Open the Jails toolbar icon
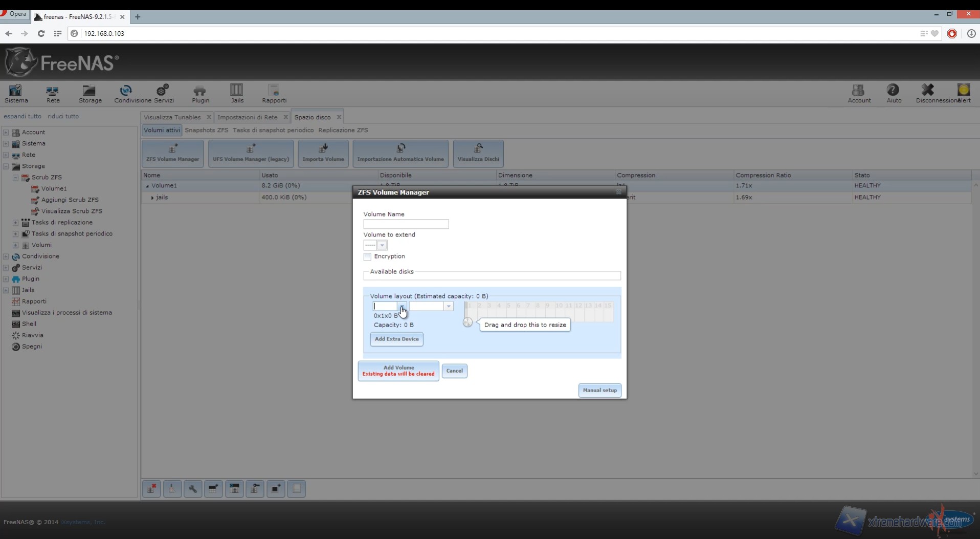 (x=237, y=94)
